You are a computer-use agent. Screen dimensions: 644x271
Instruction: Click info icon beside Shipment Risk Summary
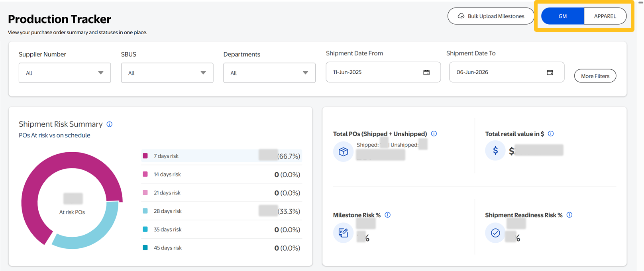pos(110,124)
